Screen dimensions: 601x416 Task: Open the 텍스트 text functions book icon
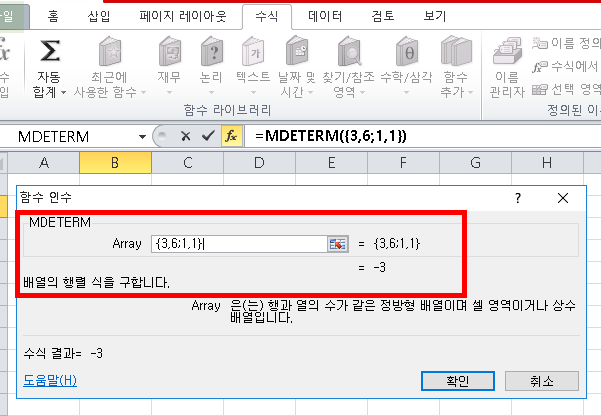point(253,51)
